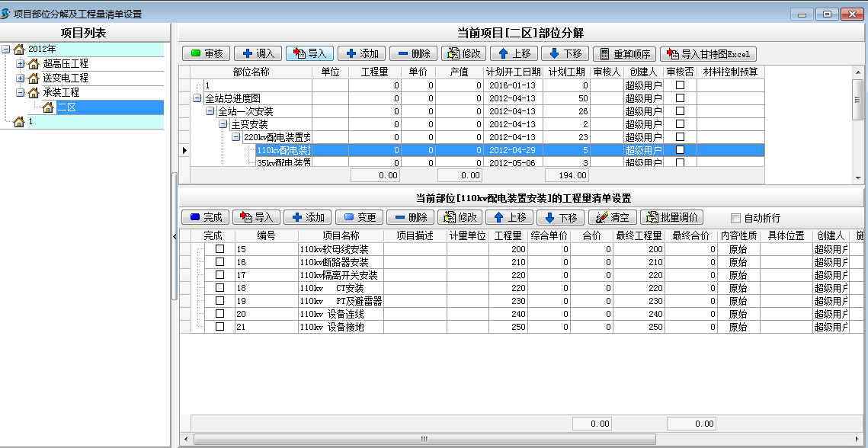This screenshot has width=868, height=448.
Task: Click the 审核 (audit) button in top toolbar
Action: pyautogui.click(x=206, y=53)
